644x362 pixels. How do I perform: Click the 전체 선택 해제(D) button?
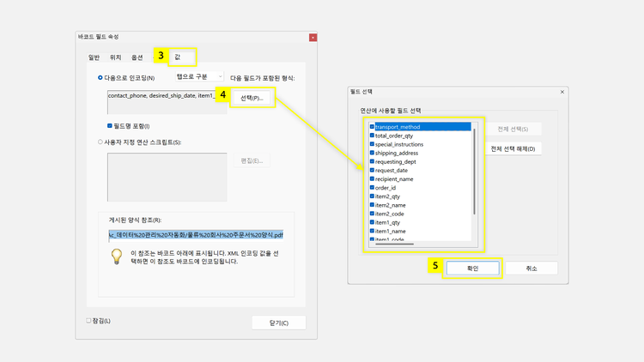pos(513,148)
